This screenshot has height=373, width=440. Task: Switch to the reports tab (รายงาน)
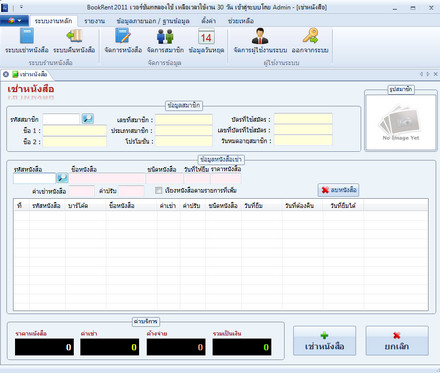[94, 21]
